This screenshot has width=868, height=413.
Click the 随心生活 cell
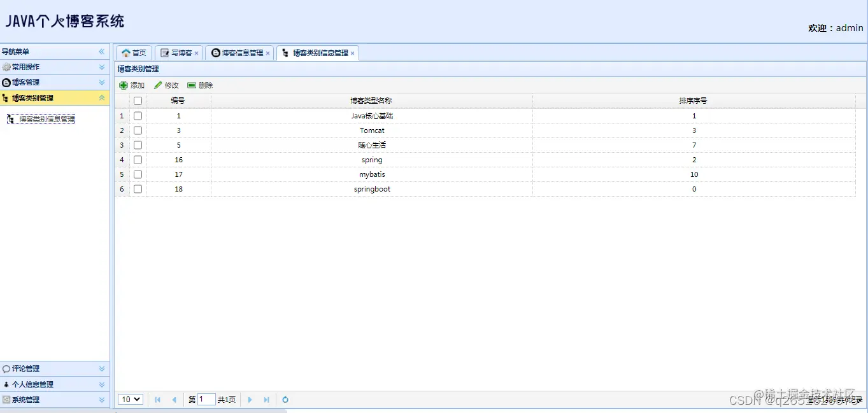(372, 145)
